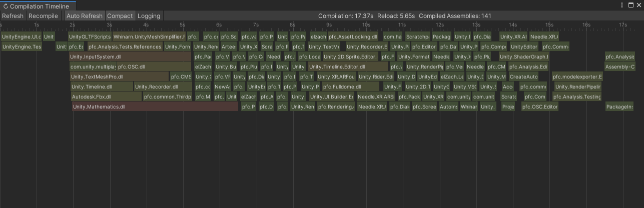
Task: Select the UnityGLTFScripts assembly bar
Action: (x=90, y=36)
